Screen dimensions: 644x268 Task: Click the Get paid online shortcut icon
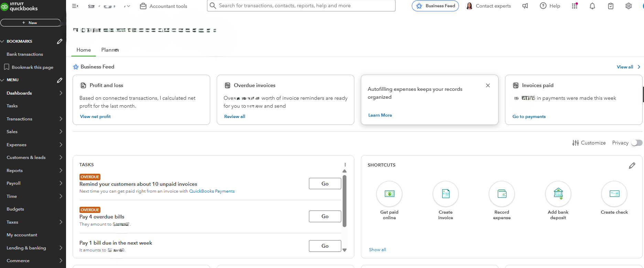pyautogui.click(x=389, y=194)
